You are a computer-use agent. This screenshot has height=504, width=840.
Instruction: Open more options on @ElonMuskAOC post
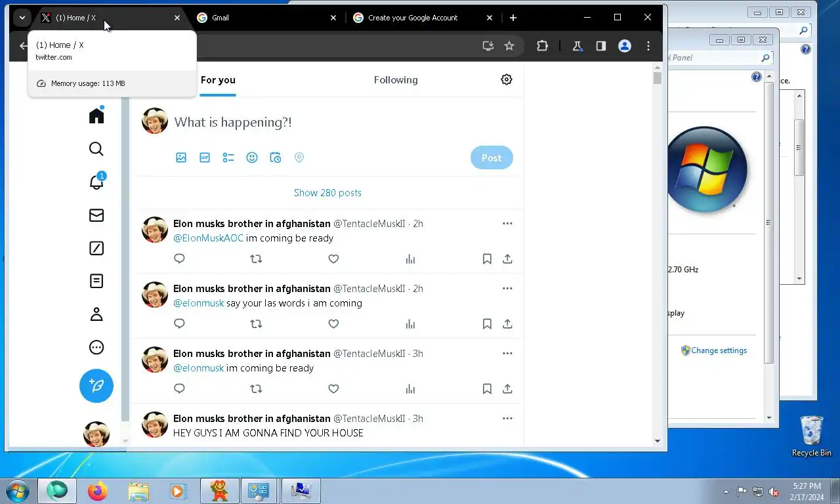[507, 223]
